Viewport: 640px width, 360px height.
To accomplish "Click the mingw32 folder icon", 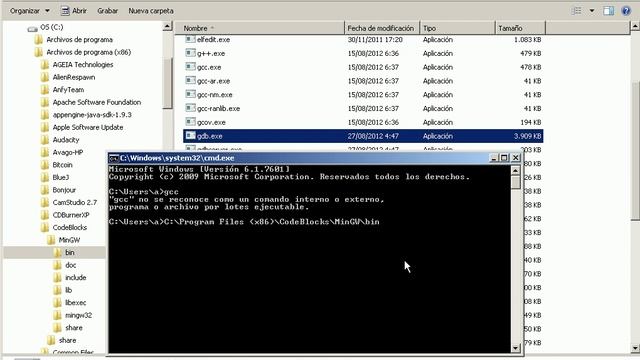I will click(58, 315).
